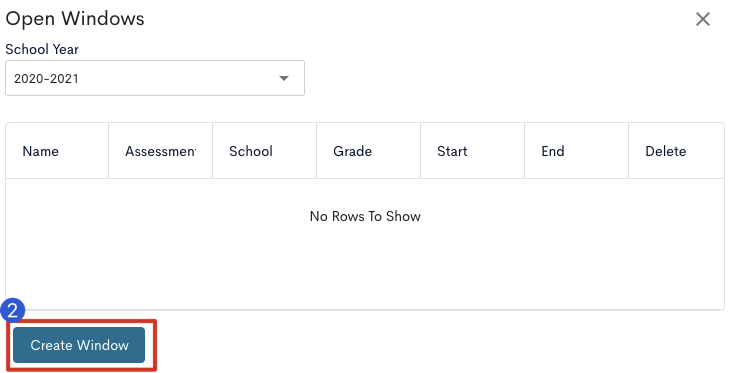
Task: Sort by the Start column header
Action: (x=452, y=151)
